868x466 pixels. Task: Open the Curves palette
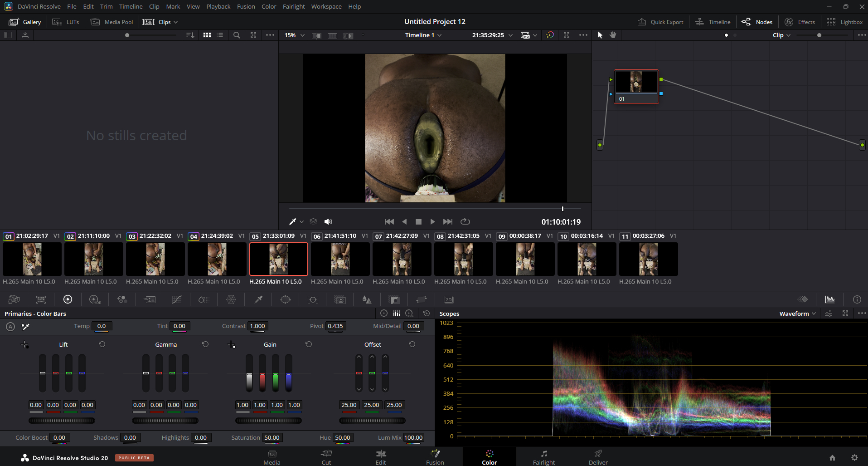point(177,299)
